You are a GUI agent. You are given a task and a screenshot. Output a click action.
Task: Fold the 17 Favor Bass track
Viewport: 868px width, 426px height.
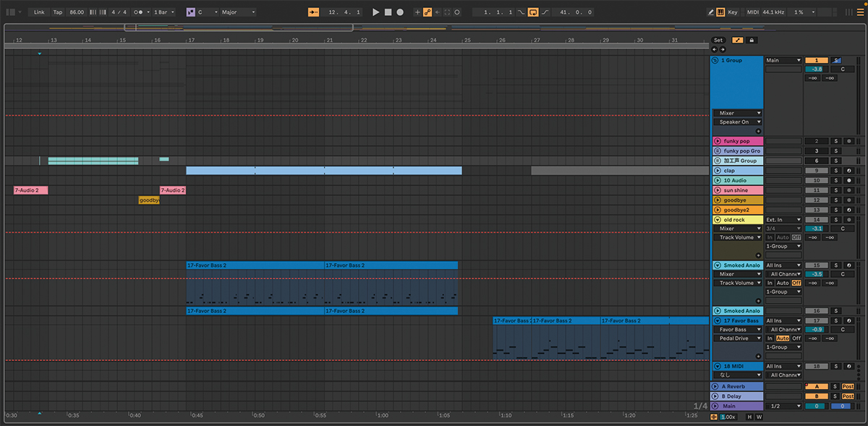(718, 320)
